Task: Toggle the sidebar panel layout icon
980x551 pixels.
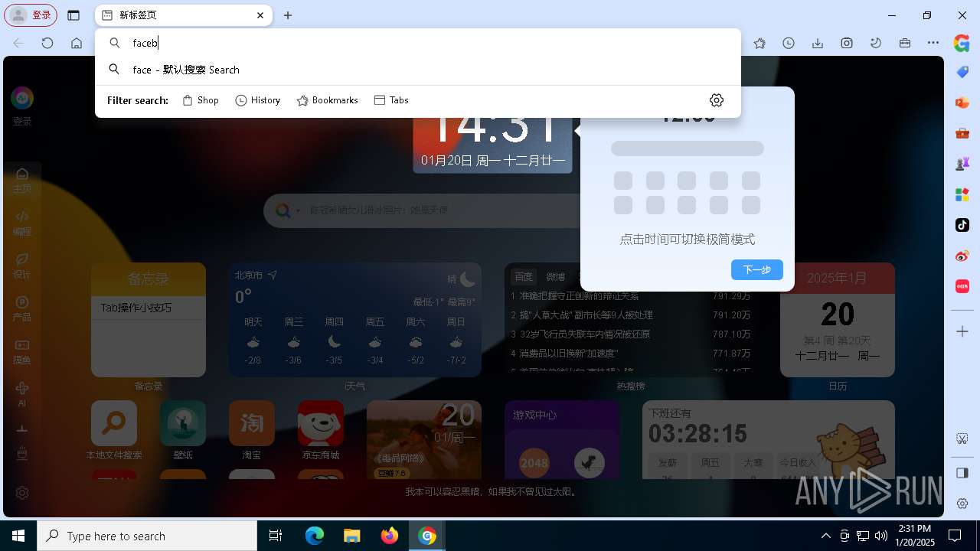Action: coord(962,473)
